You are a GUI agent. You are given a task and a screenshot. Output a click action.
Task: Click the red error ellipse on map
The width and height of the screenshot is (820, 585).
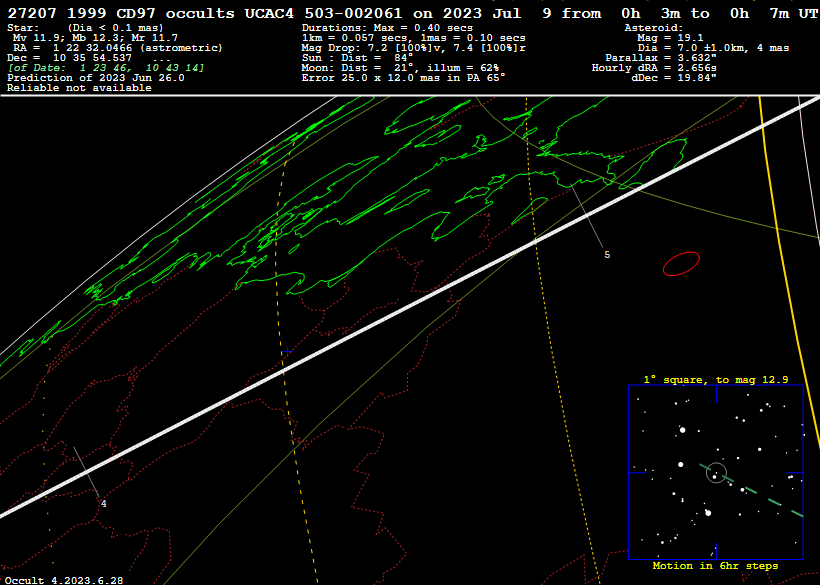pos(681,263)
